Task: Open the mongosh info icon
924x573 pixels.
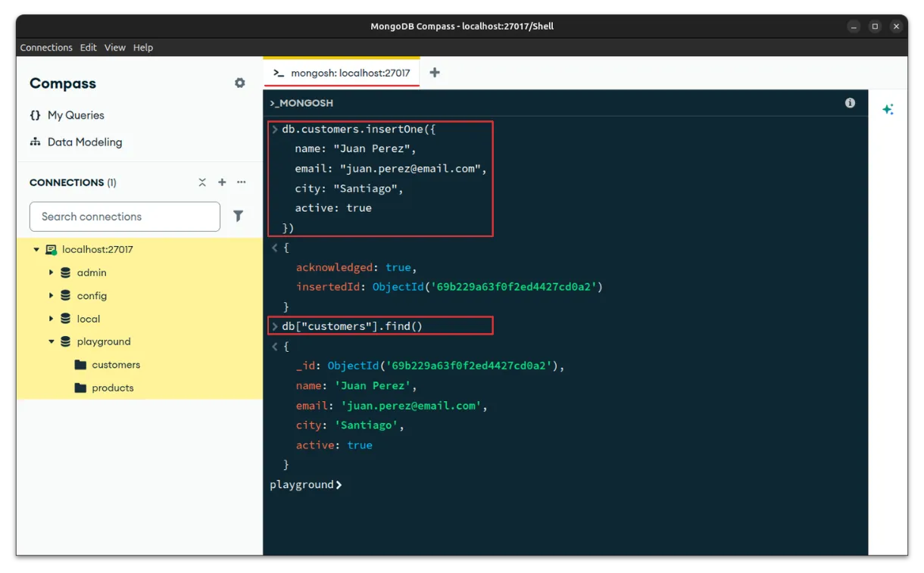Action: click(x=850, y=103)
